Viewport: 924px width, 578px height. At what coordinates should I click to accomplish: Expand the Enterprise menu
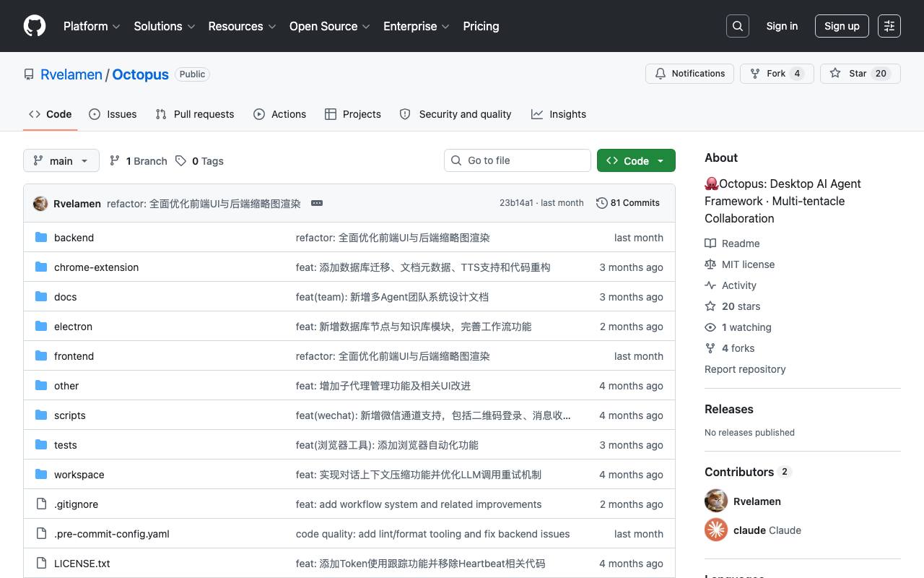(417, 26)
